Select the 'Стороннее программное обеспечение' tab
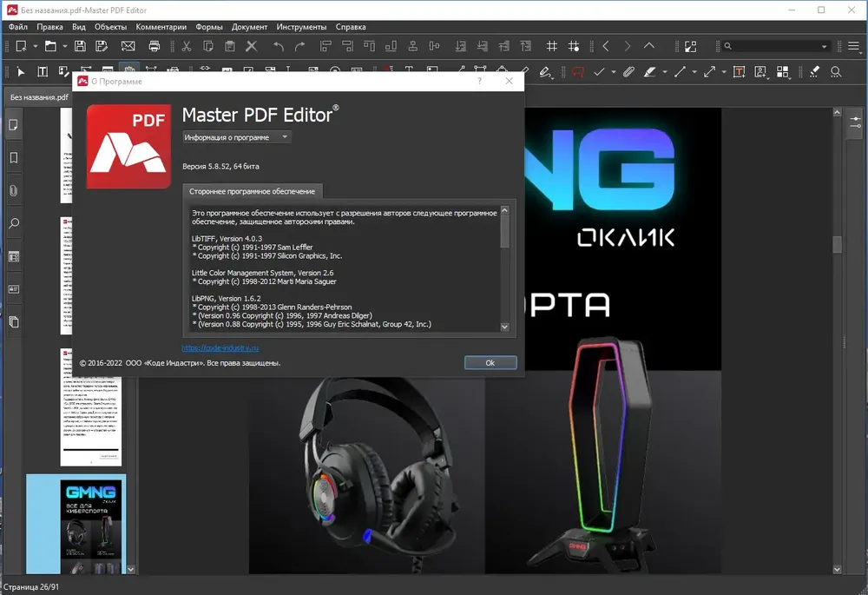The image size is (868, 595). tap(252, 191)
